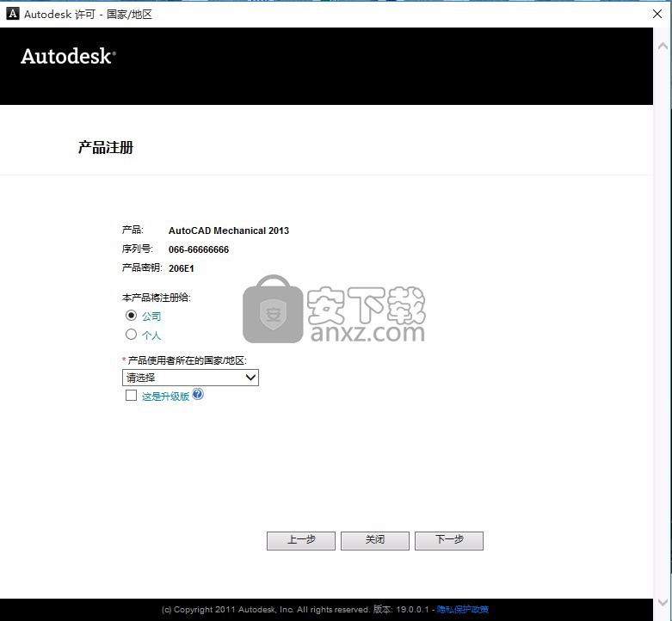Image resolution: width=672 pixels, height=621 pixels.
Task: Click the copyright notice text in footer
Action: (266, 609)
